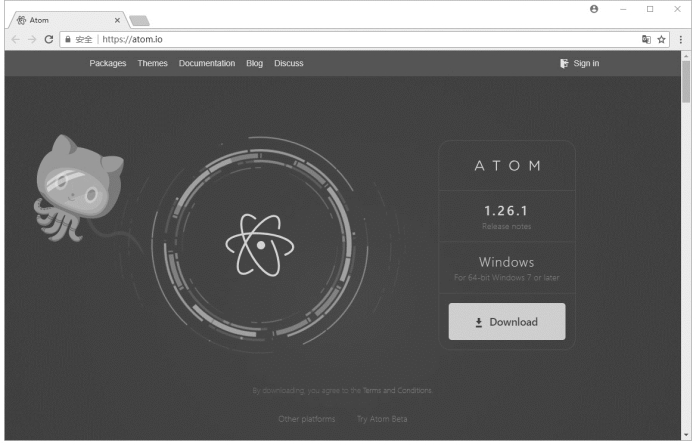
Task: Open the Discuss forum link
Action: tap(289, 63)
